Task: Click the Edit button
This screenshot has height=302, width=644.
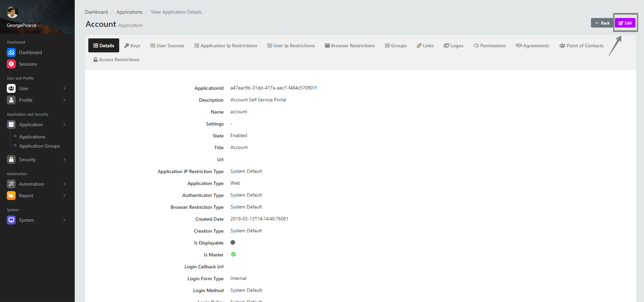Action: tap(625, 23)
